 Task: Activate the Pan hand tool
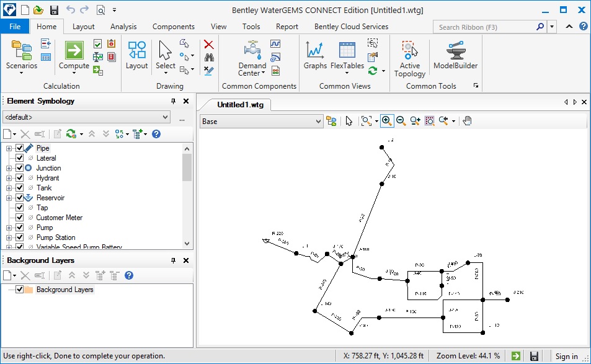tap(467, 121)
